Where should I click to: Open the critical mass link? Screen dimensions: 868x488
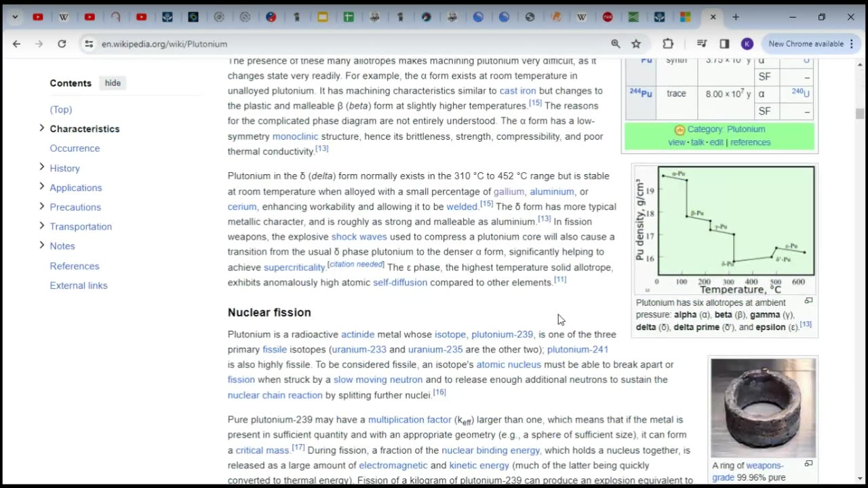262,450
